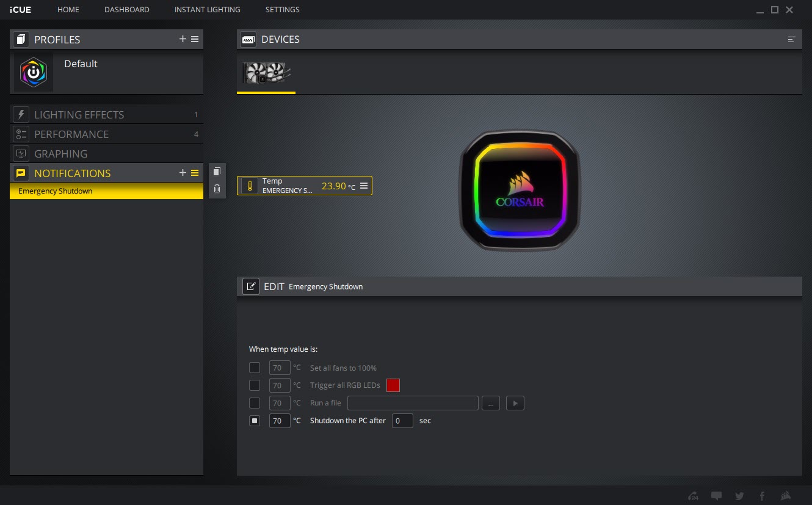812x505 pixels.
Task: Click the shutdown delay seconds field
Action: pyautogui.click(x=402, y=421)
